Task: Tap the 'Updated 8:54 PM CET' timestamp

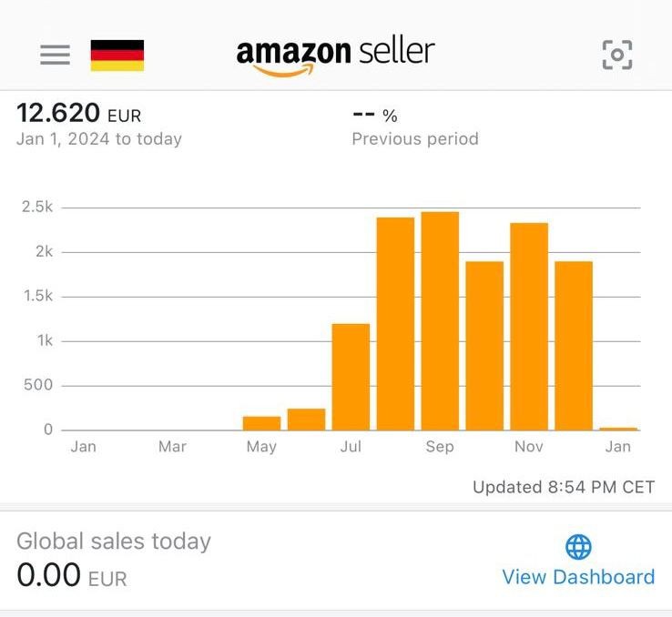Action: [x=564, y=487]
